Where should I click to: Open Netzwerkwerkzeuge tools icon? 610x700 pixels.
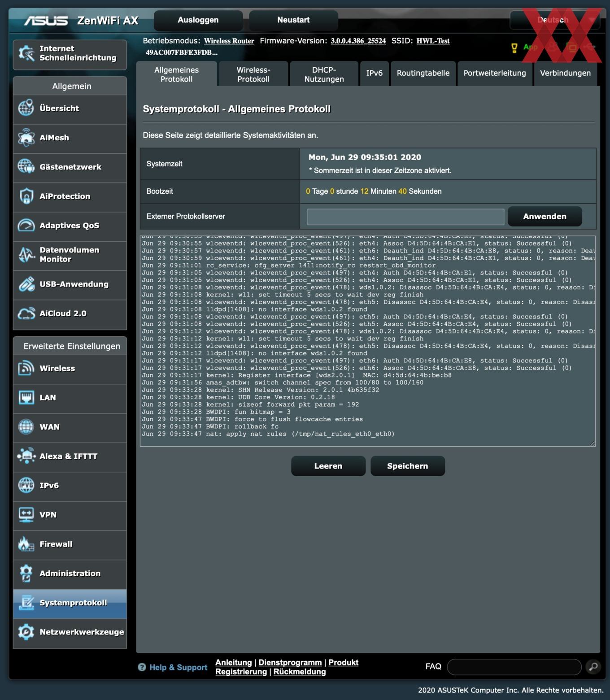pyautogui.click(x=26, y=632)
